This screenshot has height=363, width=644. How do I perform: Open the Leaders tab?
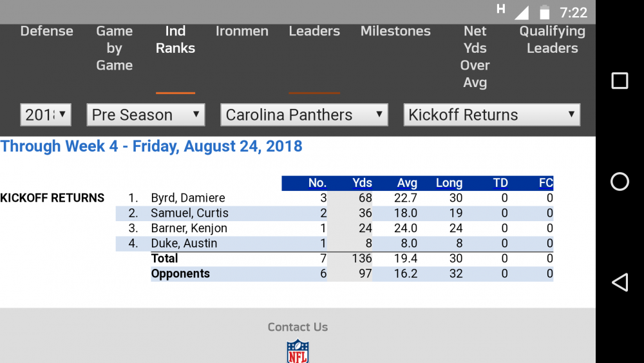click(x=314, y=31)
